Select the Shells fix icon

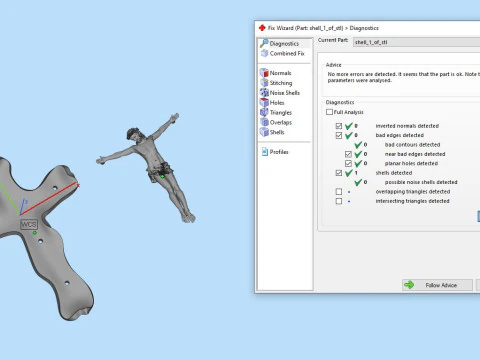264,132
